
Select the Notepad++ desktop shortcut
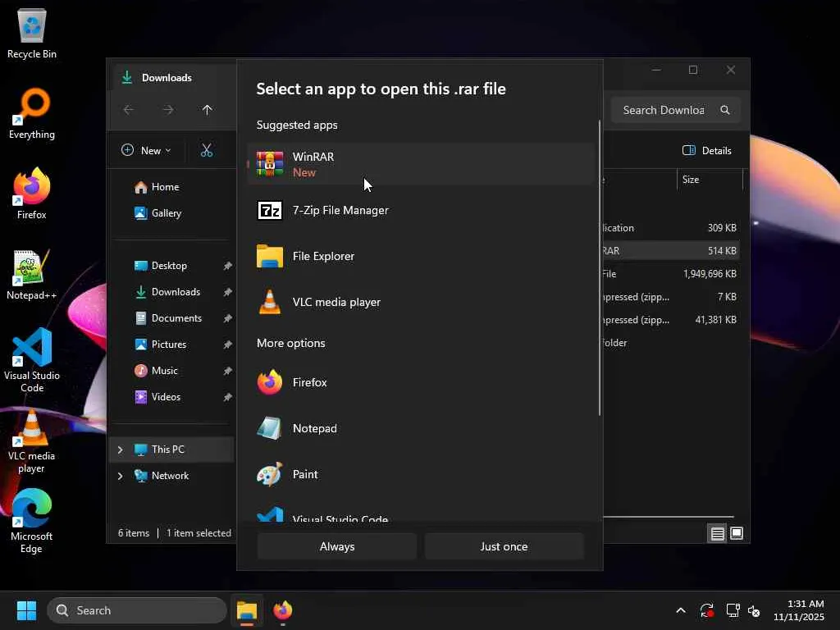(32, 274)
